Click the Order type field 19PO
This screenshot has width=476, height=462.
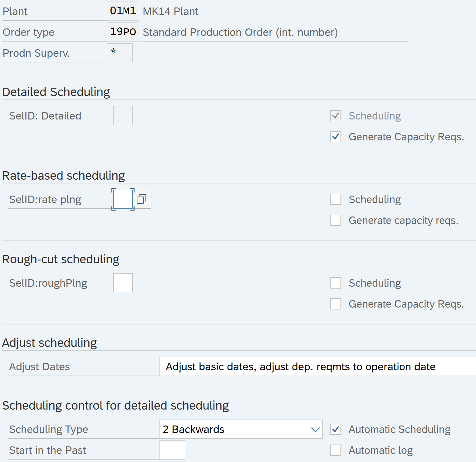tap(123, 32)
